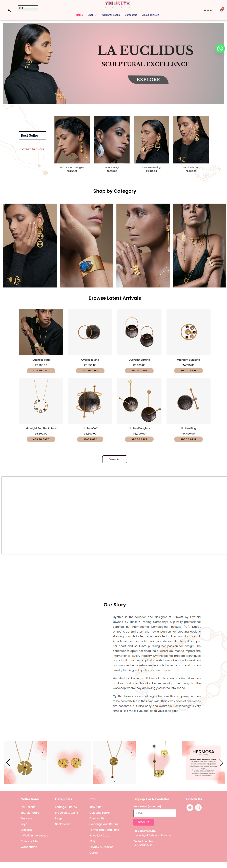Open the La Euclidus footer link

[28, 807]
